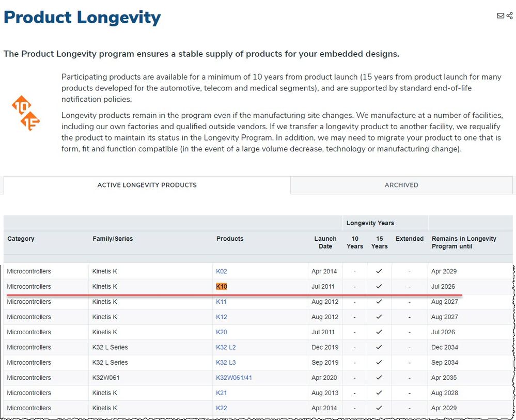Viewport: 516px width, 420px height.
Task: Open the K32W061/41 product link
Action: pyautogui.click(x=234, y=378)
